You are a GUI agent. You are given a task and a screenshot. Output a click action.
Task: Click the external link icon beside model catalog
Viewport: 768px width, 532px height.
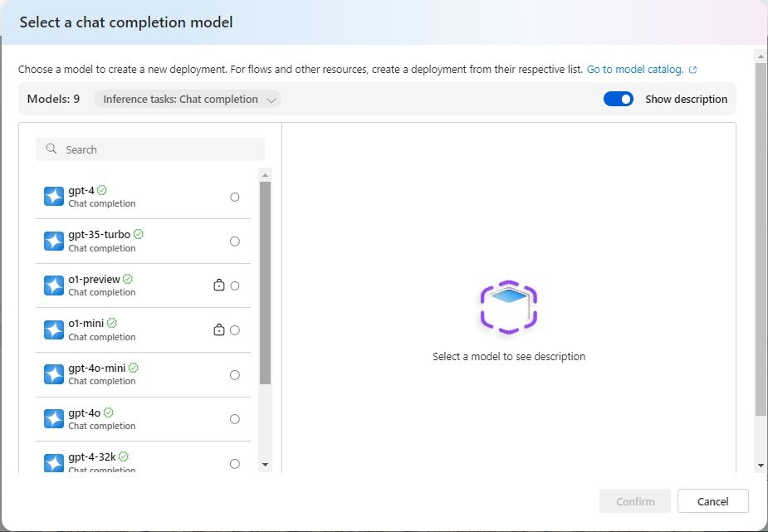point(692,70)
